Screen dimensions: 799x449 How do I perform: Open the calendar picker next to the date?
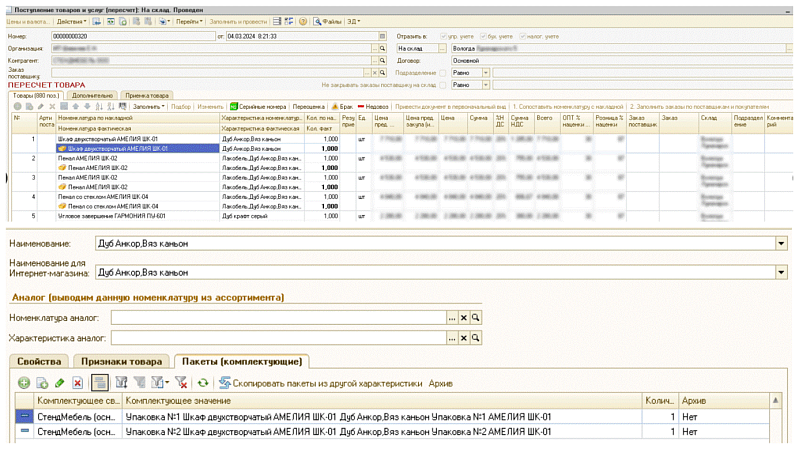point(382,36)
